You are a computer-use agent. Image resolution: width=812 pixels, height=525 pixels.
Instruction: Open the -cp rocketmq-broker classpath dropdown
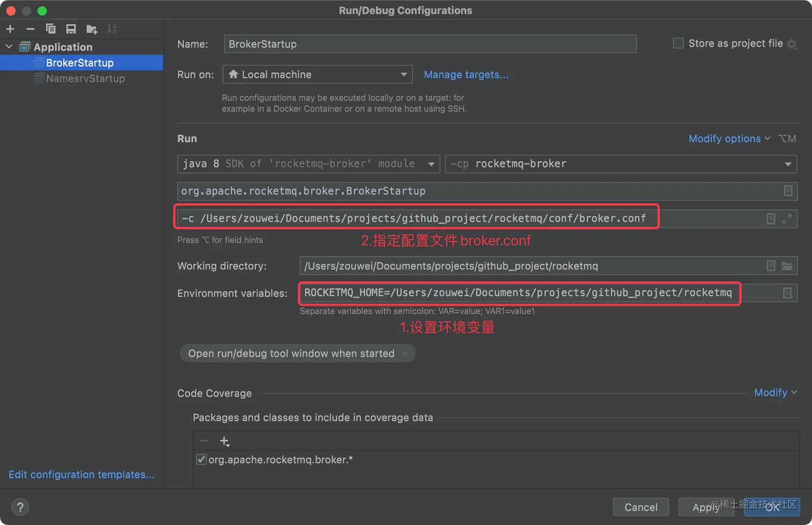(621, 164)
